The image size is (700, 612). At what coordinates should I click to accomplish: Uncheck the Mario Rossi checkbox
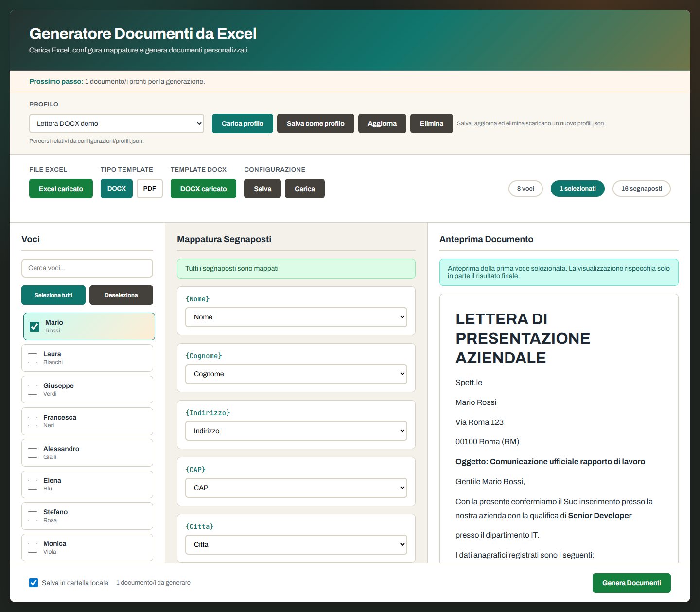click(35, 327)
